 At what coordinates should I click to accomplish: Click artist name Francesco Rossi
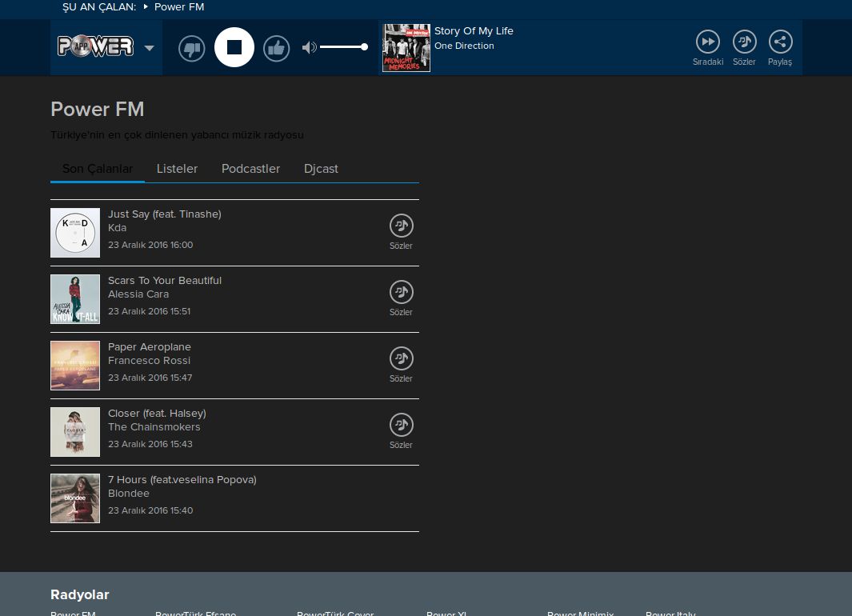150,360
